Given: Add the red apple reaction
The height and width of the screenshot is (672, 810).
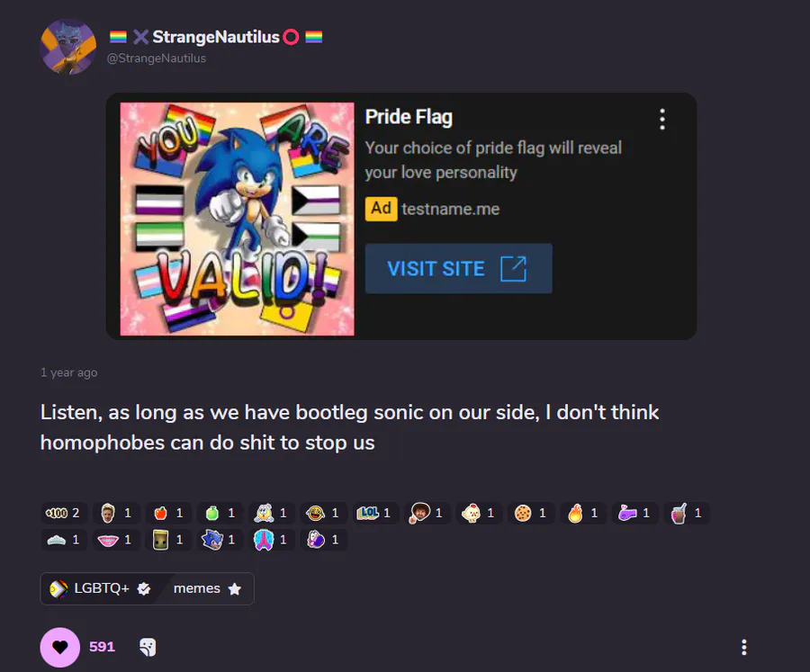Looking at the screenshot, I should (168, 513).
